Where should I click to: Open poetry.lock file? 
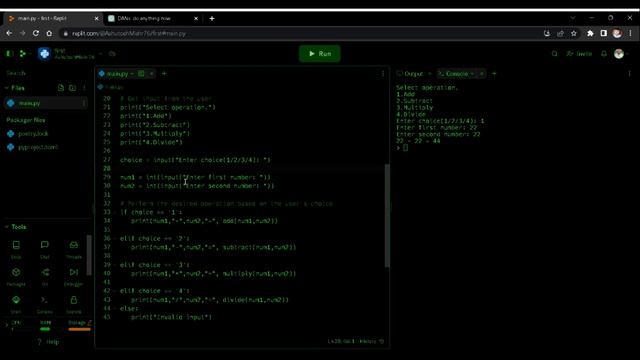[33, 133]
